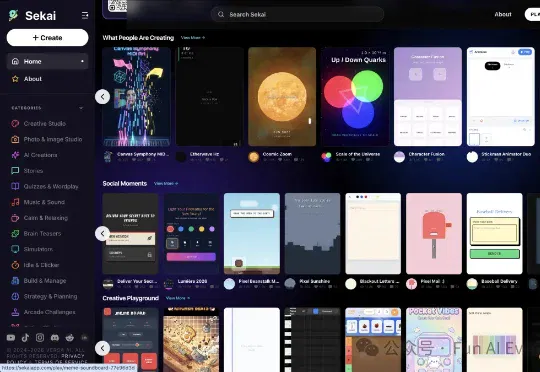Open the Cosmic Zoom moon thumbnail
540x372 pixels.
coord(282,97)
